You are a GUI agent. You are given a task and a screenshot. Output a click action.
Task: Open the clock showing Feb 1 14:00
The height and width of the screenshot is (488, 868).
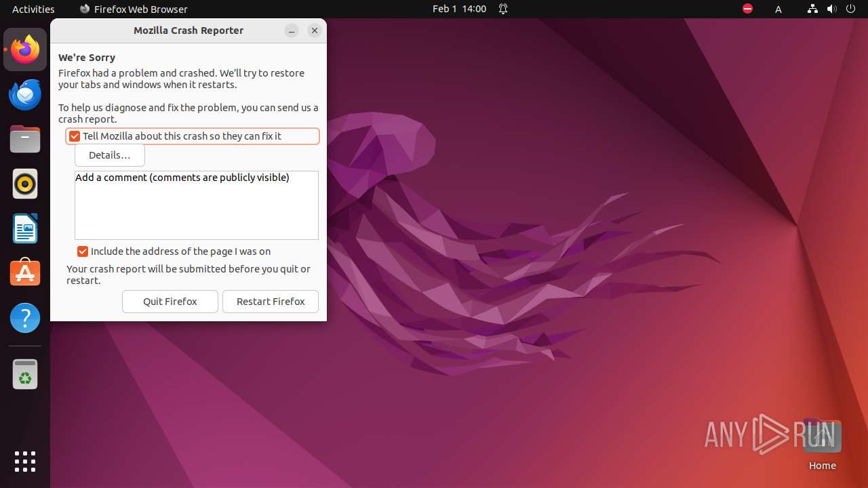pyautogui.click(x=459, y=9)
